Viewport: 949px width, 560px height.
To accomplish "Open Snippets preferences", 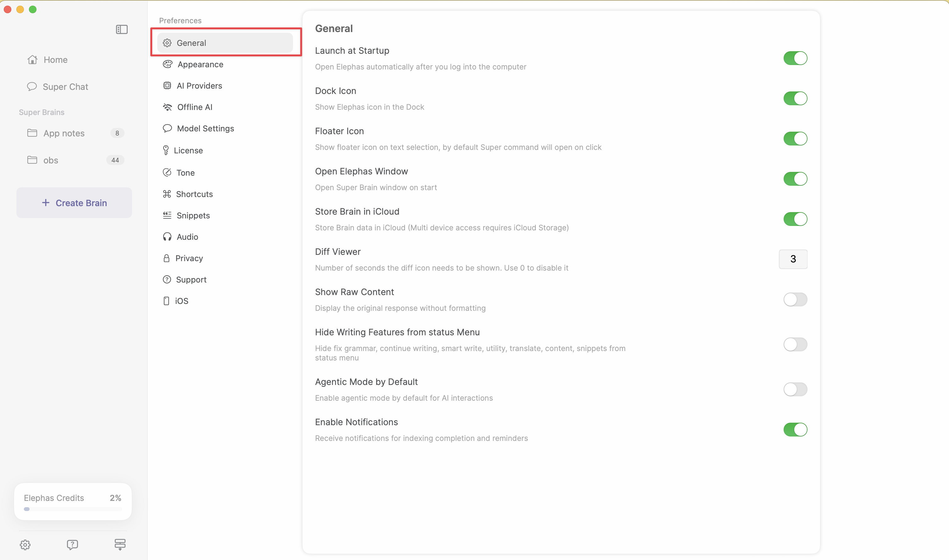I will tap(225, 215).
